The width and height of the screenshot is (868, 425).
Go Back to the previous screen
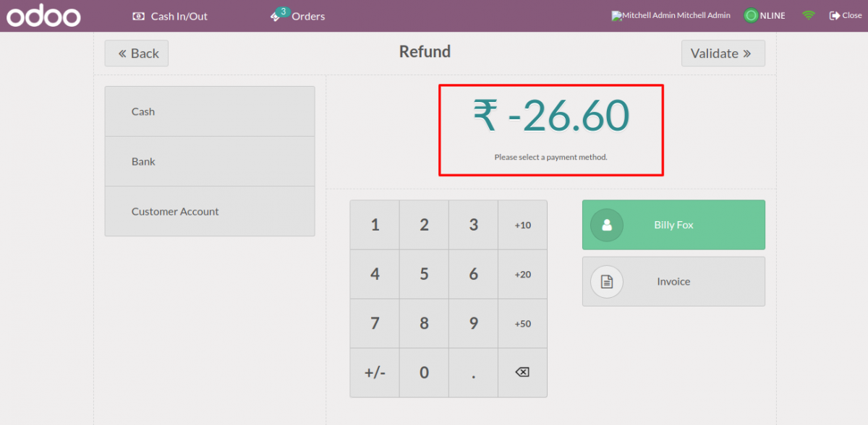pos(136,53)
